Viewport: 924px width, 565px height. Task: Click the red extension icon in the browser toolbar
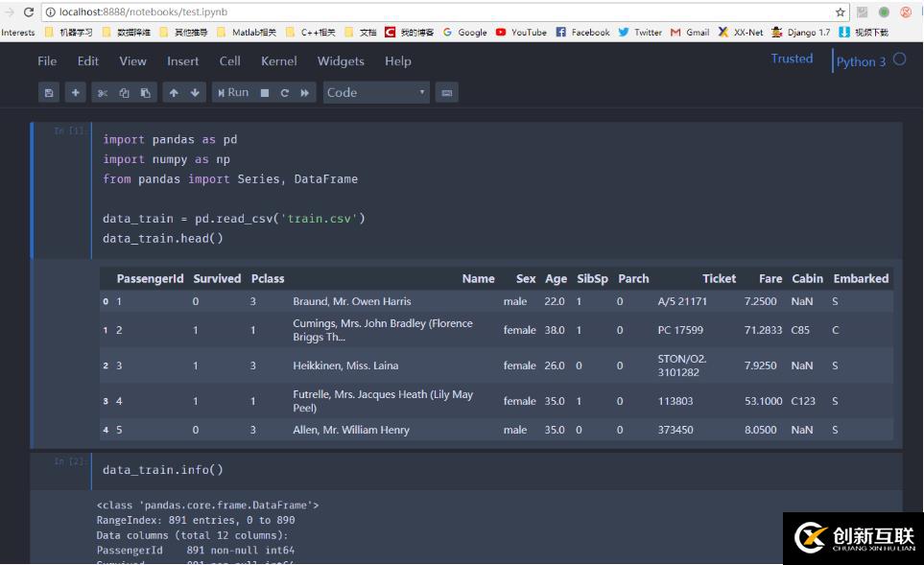click(906, 12)
